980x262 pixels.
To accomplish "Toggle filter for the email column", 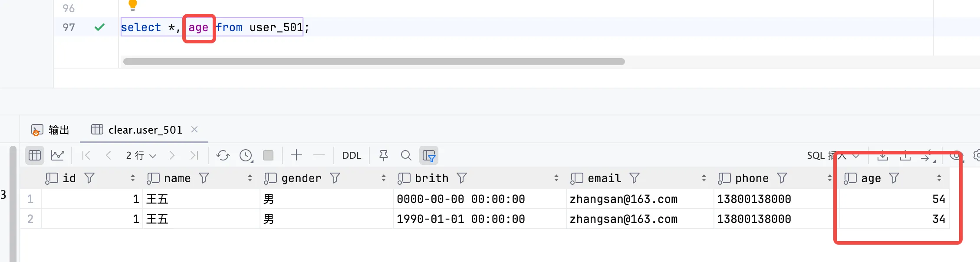I will 635,178.
